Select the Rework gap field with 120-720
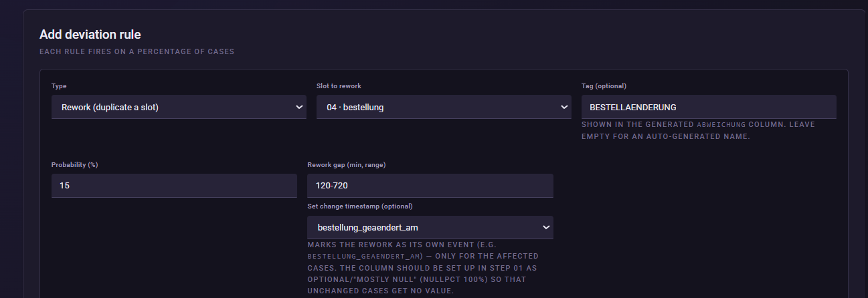 [430, 186]
